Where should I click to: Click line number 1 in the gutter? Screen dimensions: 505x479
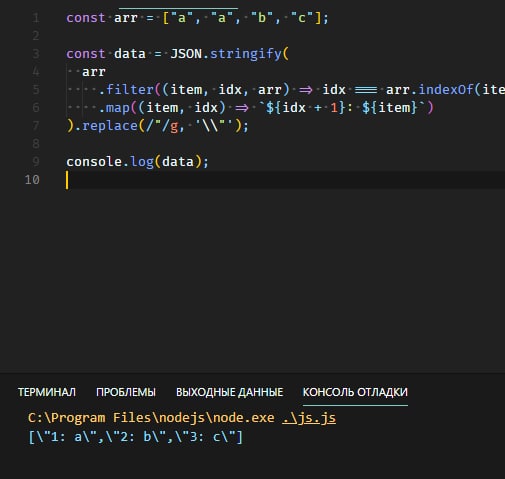point(36,18)
